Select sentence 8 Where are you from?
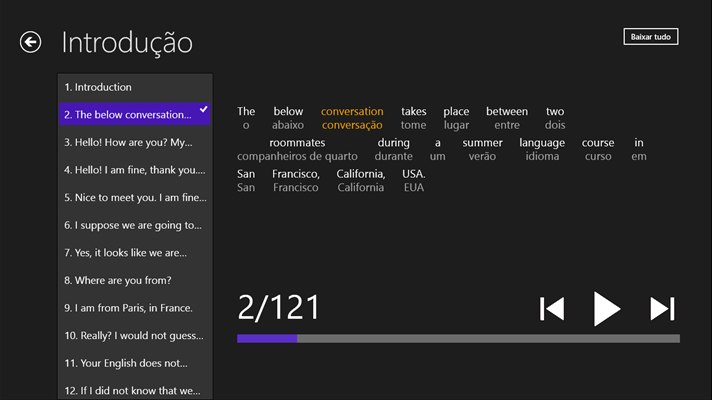Image resolution: width=712 pixels, height=400 pixels. [135, 280]
